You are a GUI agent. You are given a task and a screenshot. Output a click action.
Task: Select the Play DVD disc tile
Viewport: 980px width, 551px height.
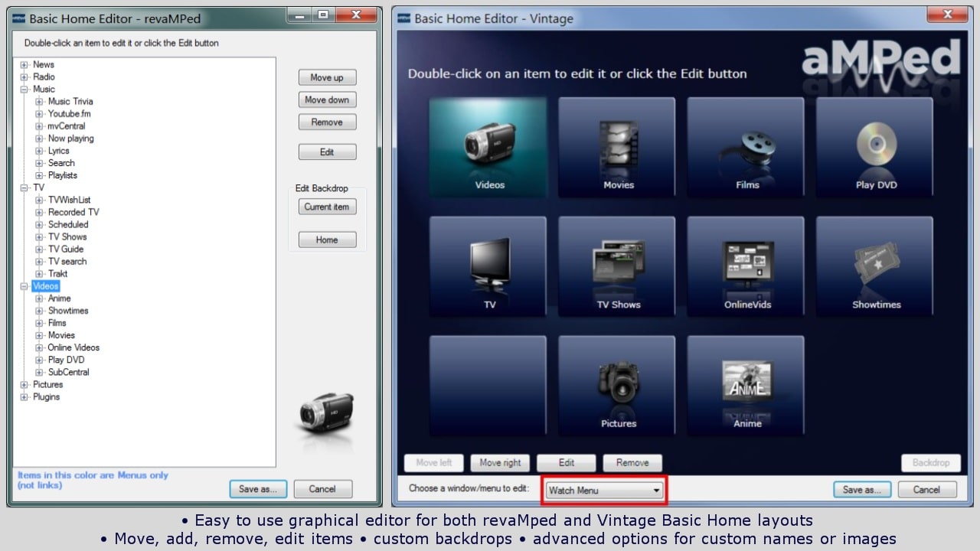(x=874, y=147)
